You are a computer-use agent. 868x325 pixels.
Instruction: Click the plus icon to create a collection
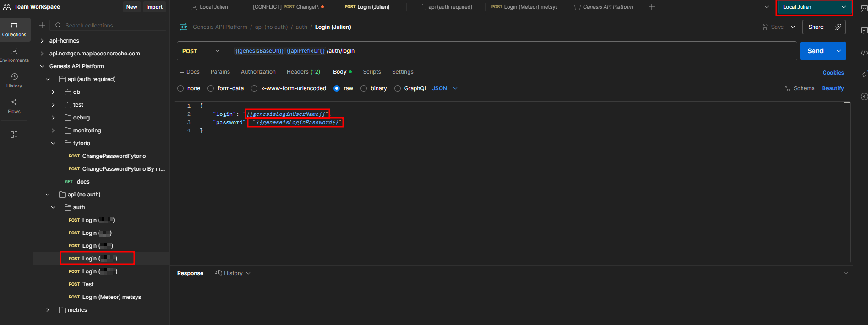(42, 25)
